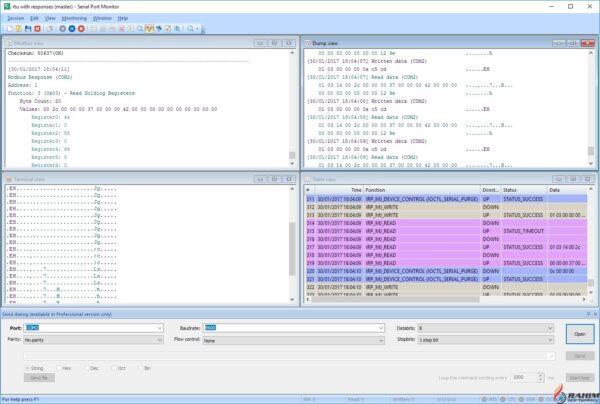Image resolution: width=600 pixels, height=404 pixels.
Task: Click the magnifier Find icon in toolbar
Action: 140,29
